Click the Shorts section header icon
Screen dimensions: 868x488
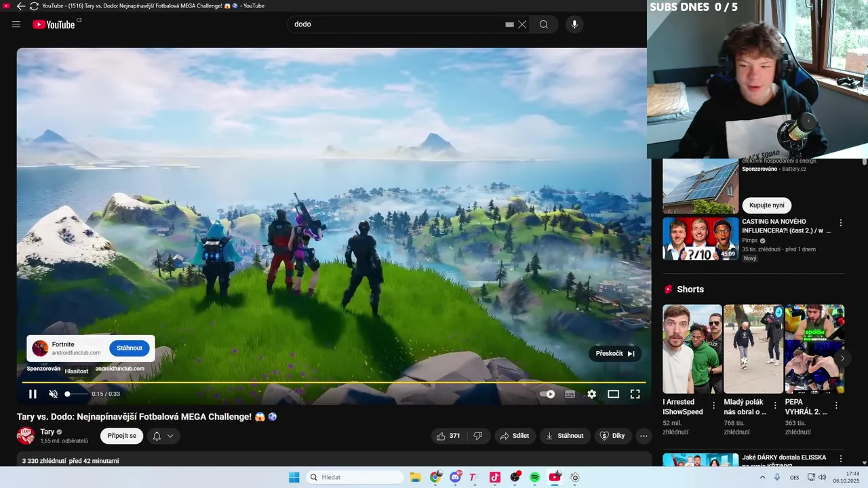click(669, 289)
